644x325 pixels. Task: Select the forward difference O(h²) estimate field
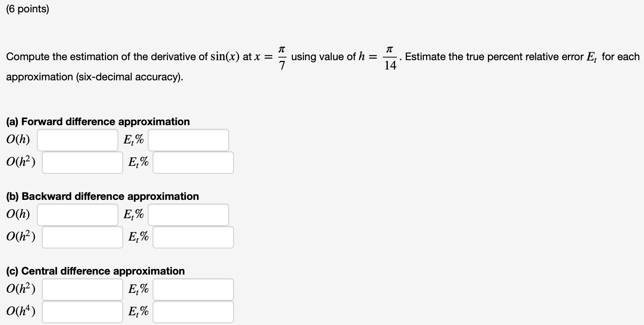[82, 162]
